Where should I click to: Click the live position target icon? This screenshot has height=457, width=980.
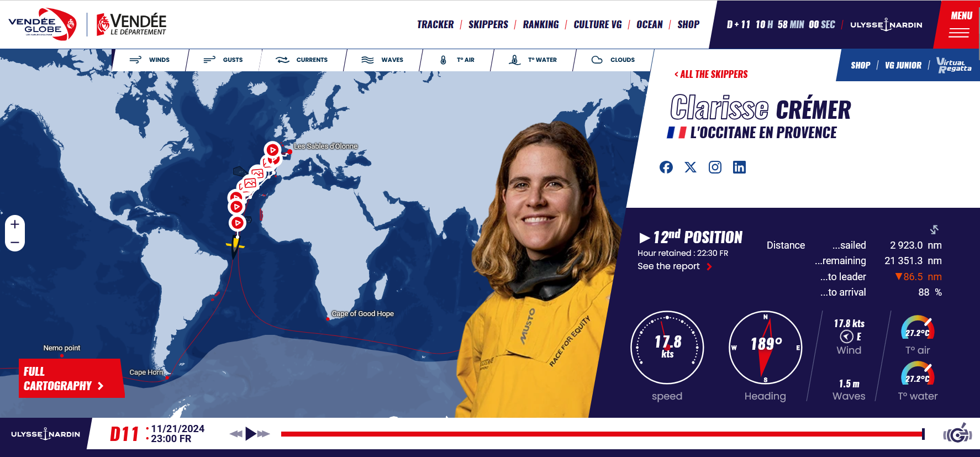pyautogui.click(x=958, y=434)
